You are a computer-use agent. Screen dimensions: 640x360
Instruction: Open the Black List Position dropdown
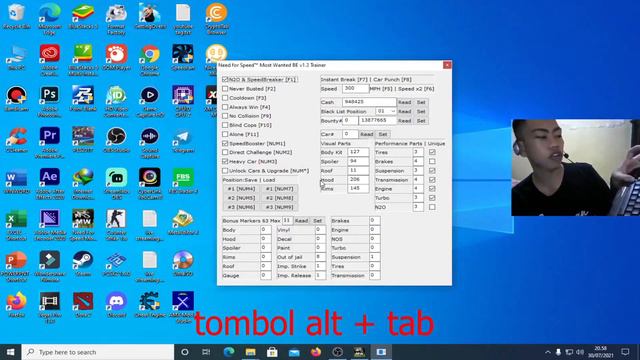pos(386,111)
